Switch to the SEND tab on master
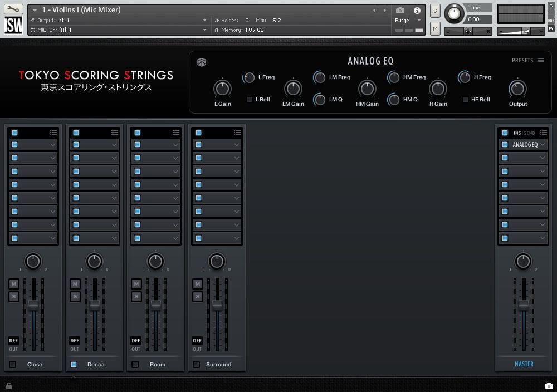The image size is (557, 392). pyautogui.click(x=529, y=133)
